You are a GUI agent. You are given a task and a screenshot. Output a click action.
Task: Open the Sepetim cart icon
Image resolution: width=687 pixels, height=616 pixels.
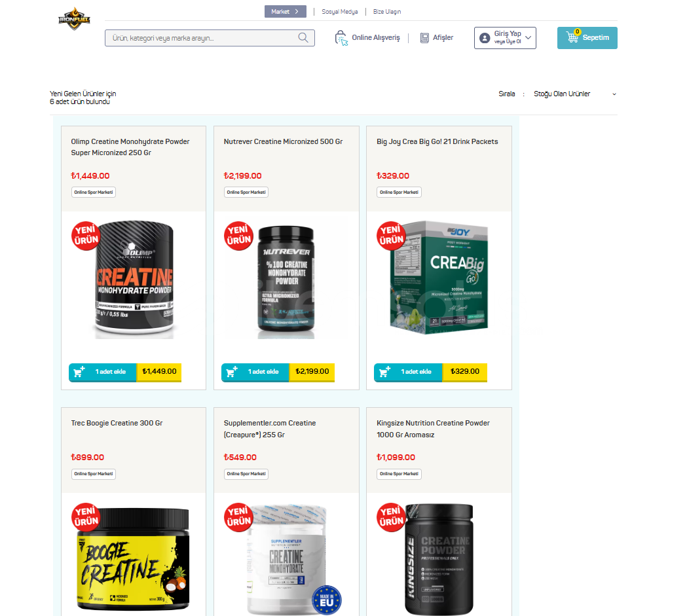coord(572,37)
